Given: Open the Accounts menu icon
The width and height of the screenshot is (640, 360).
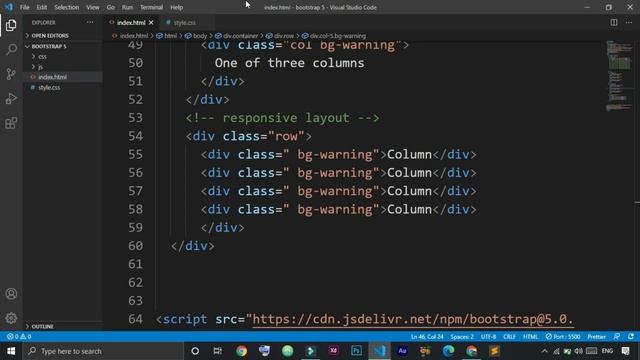Looking at the screenshot, I should [11, 294].
